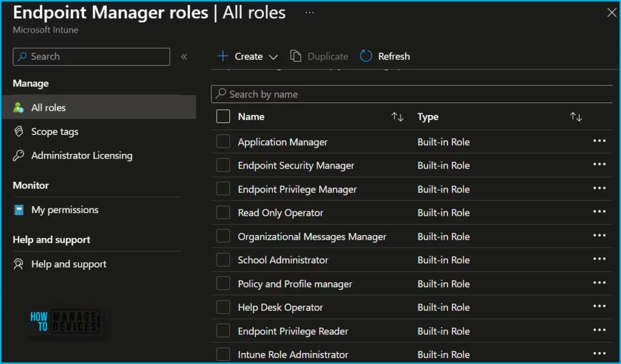Check the Intune Role Administrator checkbox
The image size is (621, 364).
tap(223, 354)
